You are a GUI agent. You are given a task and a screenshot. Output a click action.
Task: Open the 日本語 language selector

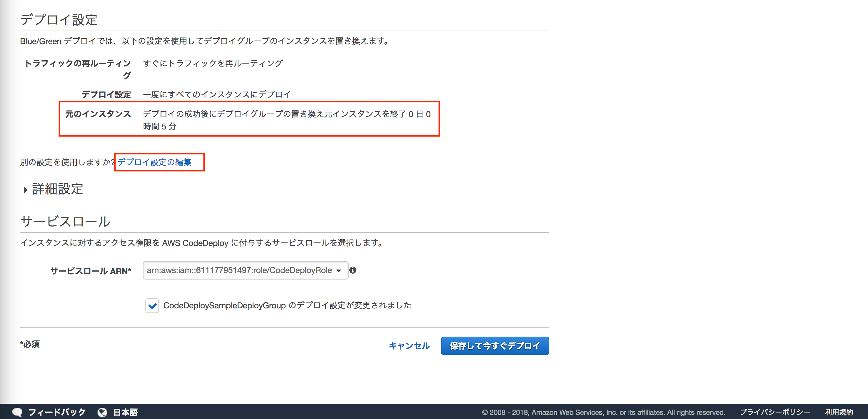[125, 412]
